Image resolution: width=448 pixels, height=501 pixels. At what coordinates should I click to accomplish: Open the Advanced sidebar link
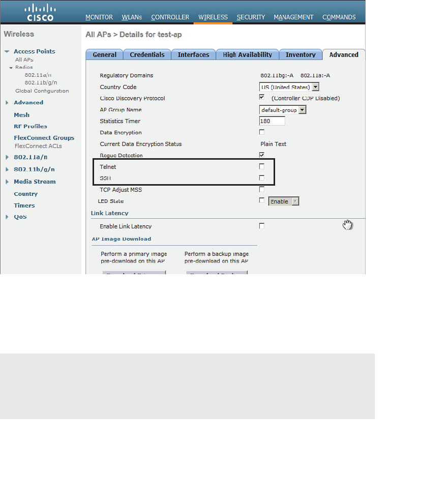(x=28, y=103)
